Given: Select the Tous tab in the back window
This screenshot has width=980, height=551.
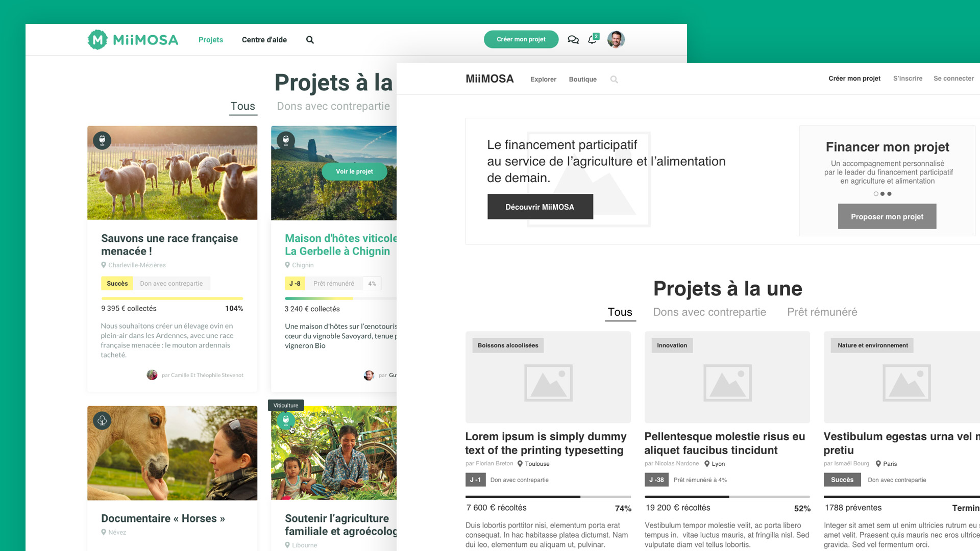Looking at the screenshot, I should click(x=243, y=107).
